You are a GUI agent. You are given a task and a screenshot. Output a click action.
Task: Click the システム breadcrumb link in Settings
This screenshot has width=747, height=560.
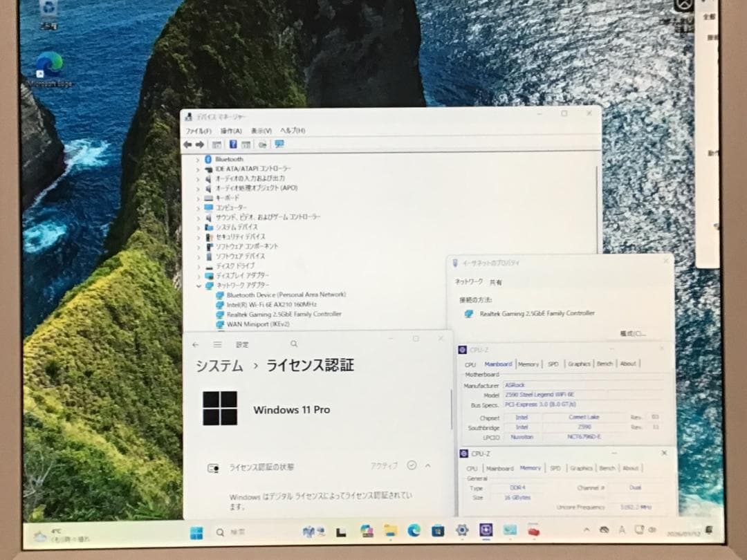(x=219, y=366)
